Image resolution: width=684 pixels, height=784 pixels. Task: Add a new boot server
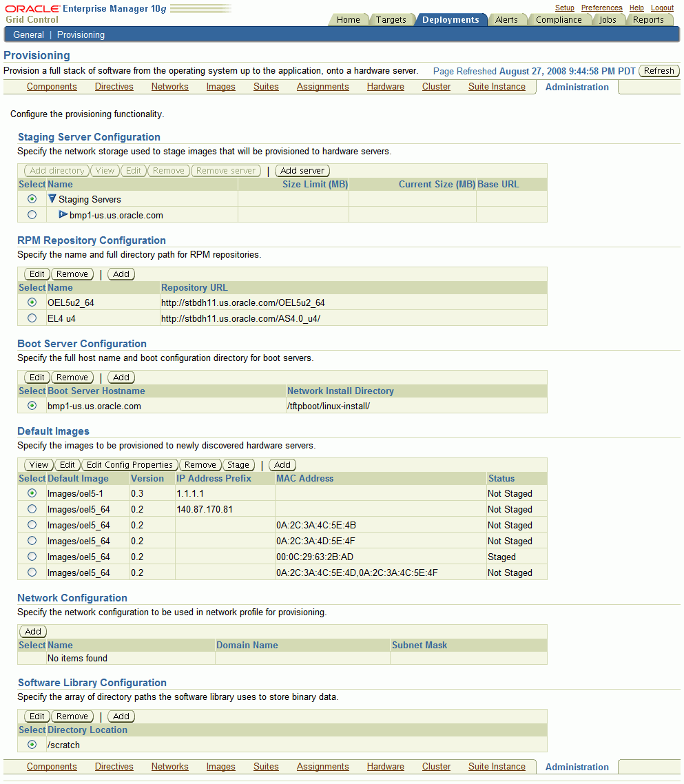coord(121,378)
